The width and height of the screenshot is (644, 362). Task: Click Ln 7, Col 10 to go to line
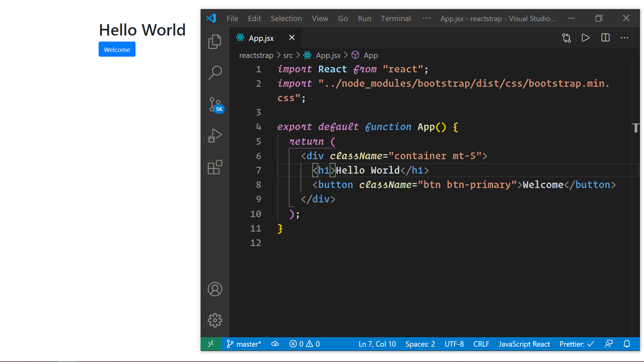[x=377, y=344]
